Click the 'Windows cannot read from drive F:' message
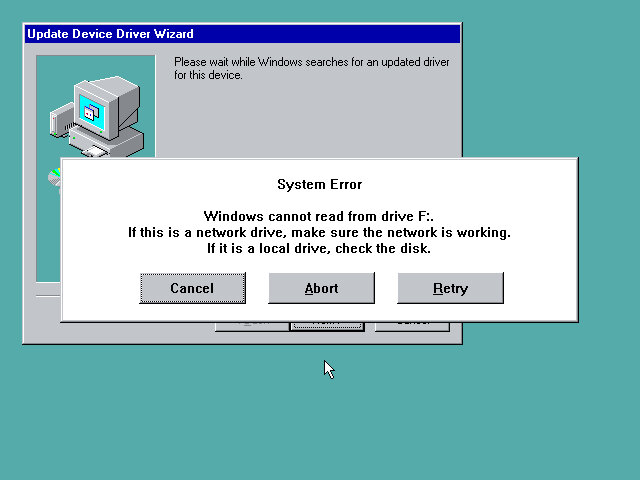This screenshot has height=480, width=640. click(319, 216)
